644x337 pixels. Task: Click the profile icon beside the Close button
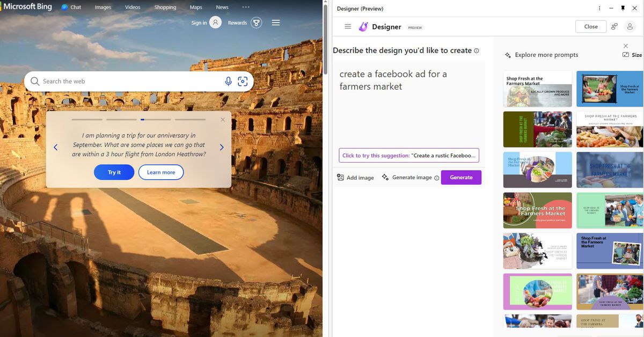(x=630, y=26)
